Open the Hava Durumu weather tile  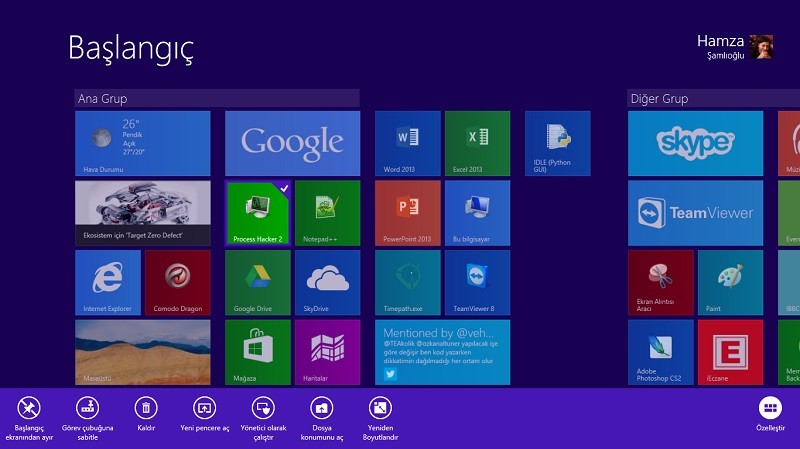click(142, 143)
